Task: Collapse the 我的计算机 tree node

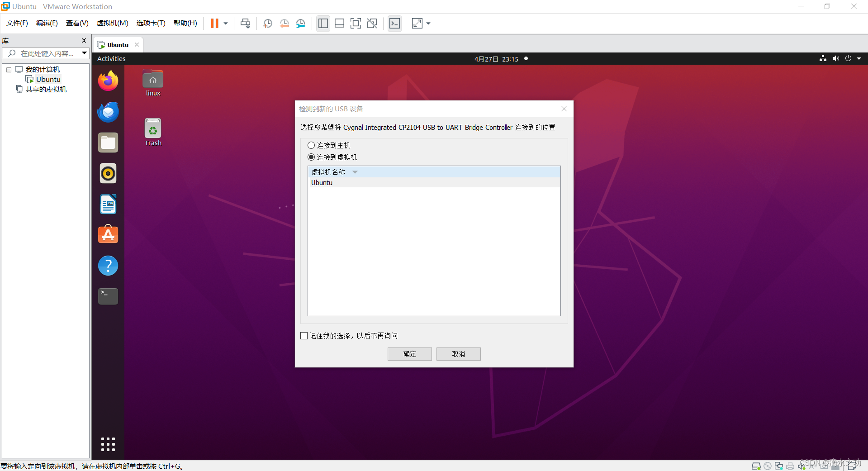Action: (8, 69)
